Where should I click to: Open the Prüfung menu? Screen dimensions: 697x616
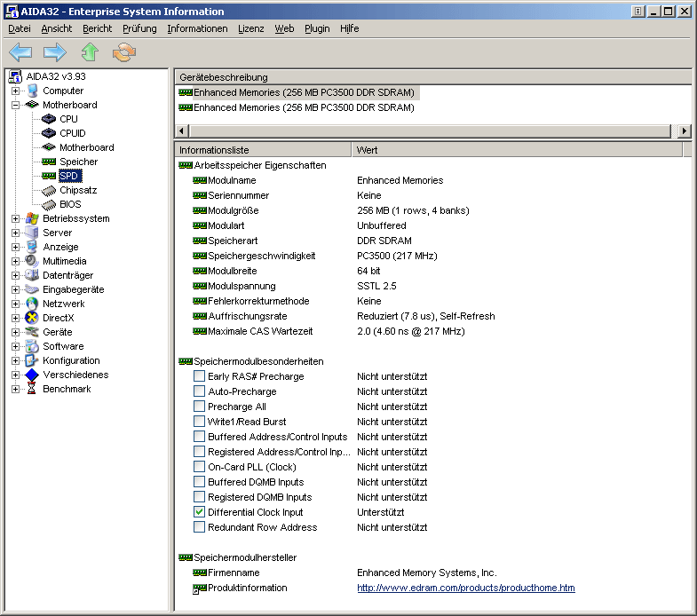[139, 28]
